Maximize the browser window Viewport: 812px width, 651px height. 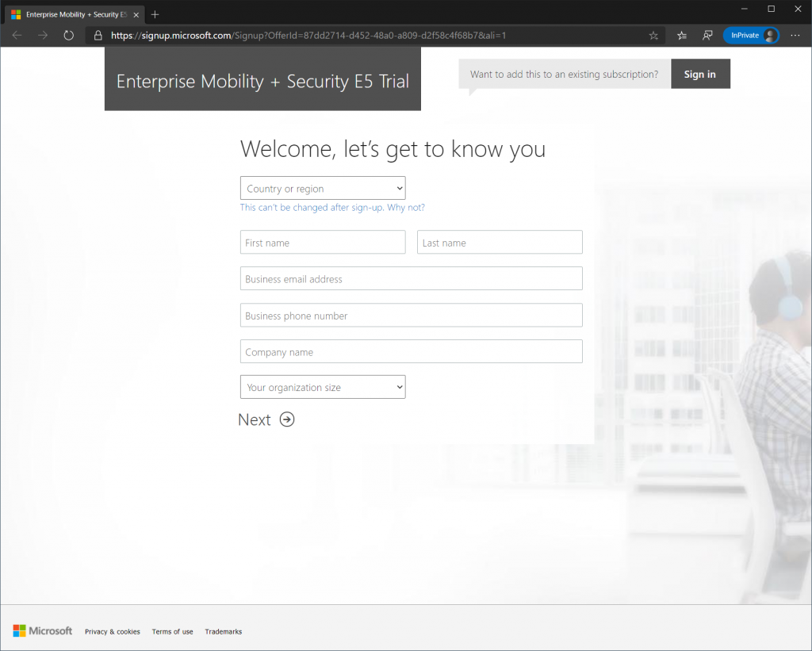[x=771, y=9]
